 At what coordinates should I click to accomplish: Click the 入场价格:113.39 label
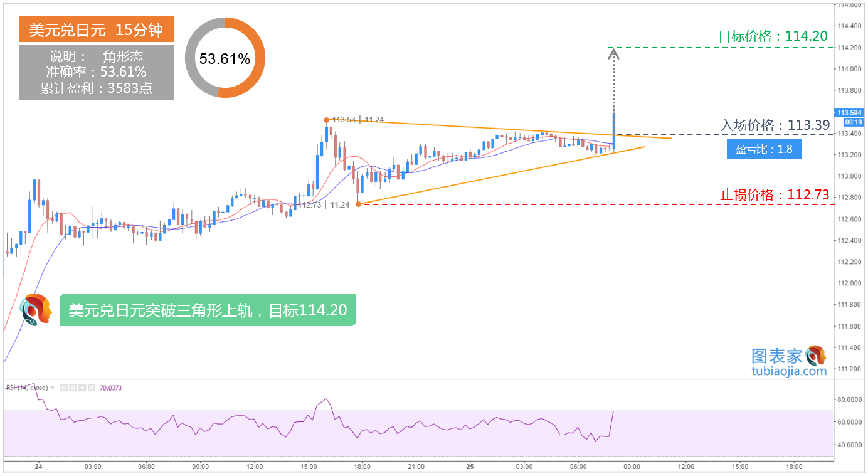click(x=775, y=125)
